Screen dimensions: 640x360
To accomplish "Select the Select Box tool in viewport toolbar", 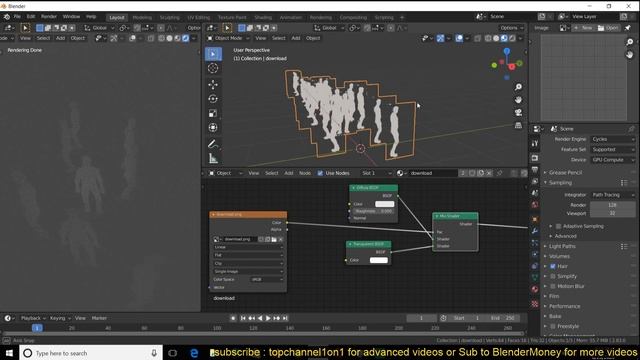I will click(213, 54).
